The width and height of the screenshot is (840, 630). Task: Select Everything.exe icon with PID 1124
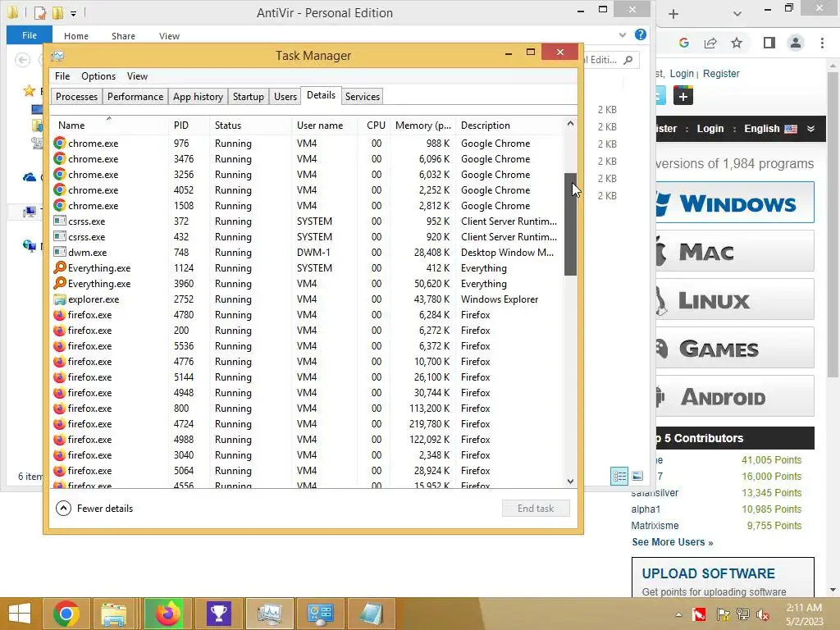[59, 268]
